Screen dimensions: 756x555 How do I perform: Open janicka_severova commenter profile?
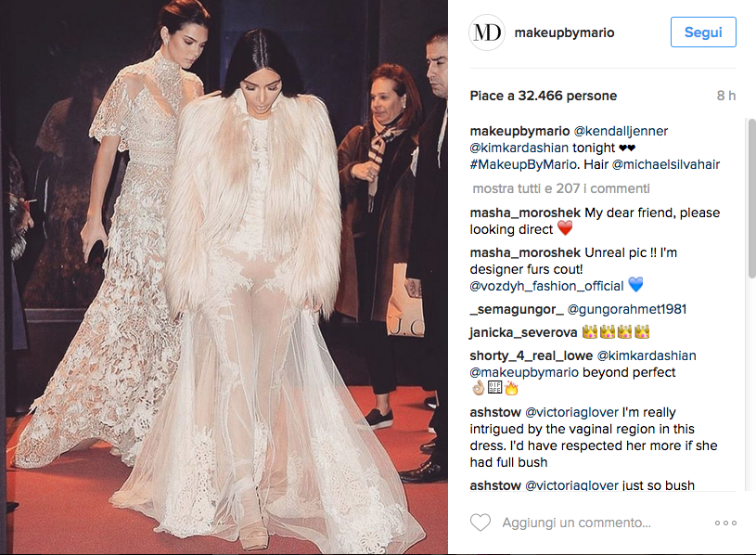click(x=523, y=332)
